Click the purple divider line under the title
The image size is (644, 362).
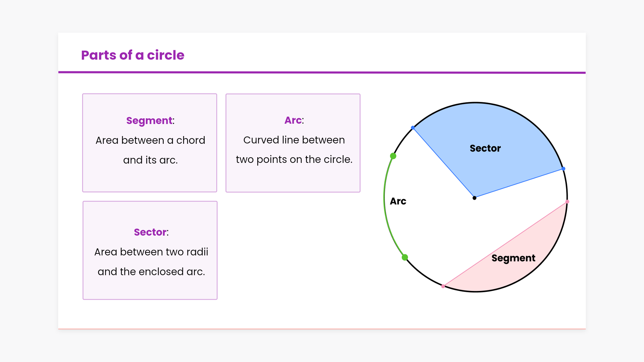(x=322, y=72)
